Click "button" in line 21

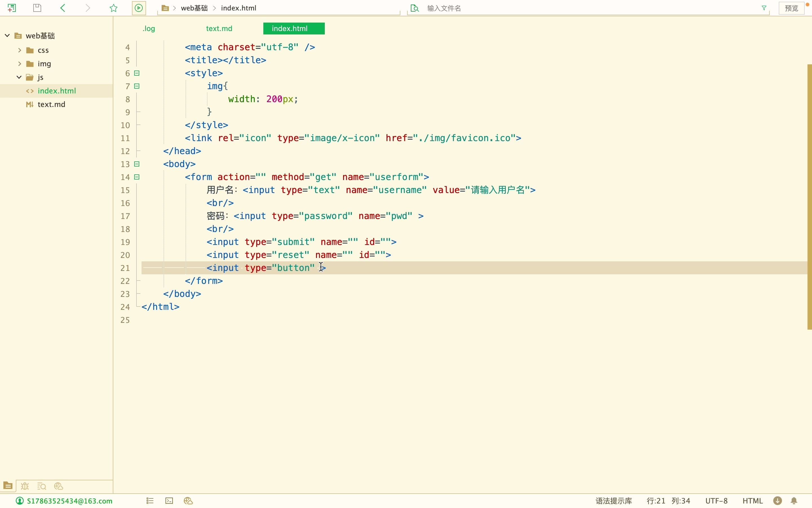pyautogui.click(x=293, y=268)
